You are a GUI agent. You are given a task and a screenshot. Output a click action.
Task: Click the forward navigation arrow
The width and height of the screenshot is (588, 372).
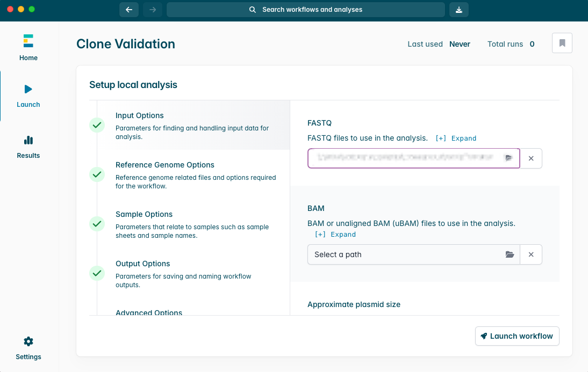pyautogui.click(x=153, y=10)
